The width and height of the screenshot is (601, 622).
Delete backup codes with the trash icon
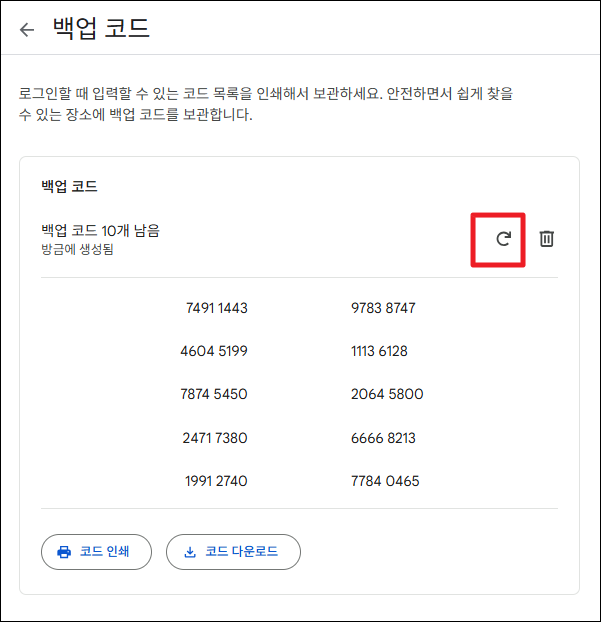coord(547,238)
